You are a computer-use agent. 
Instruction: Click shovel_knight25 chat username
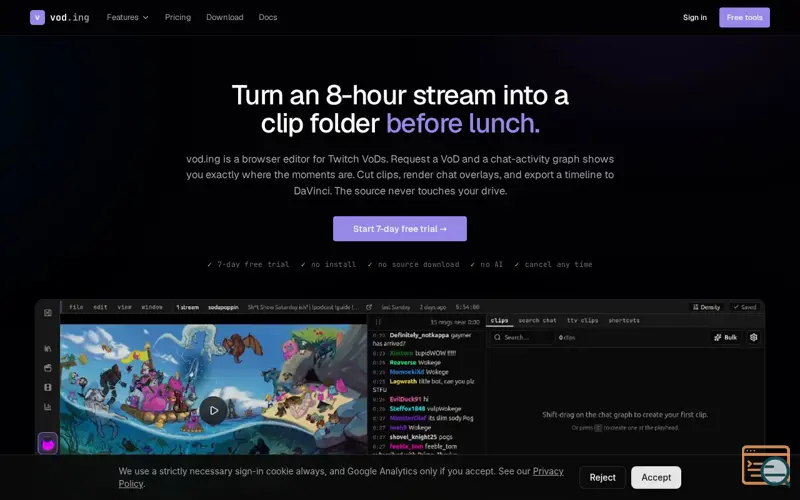(413, 437)
